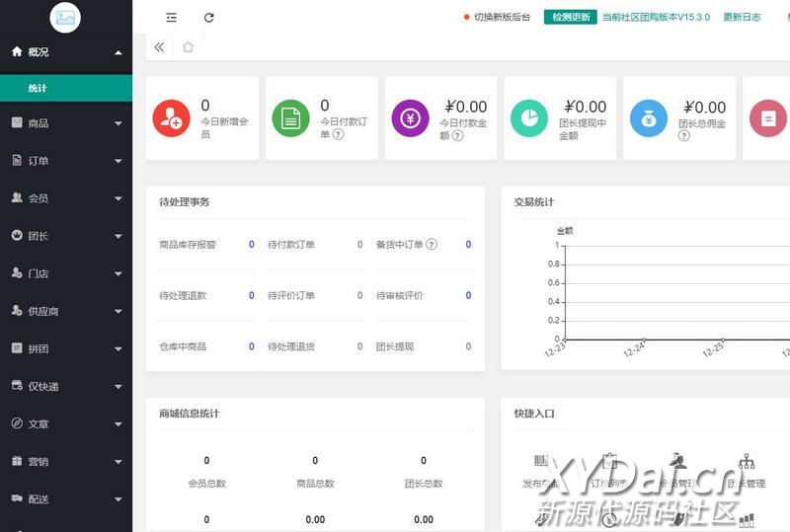Click the red new member icon
This screenshot has width=790, height=532.
click(171, 118)
